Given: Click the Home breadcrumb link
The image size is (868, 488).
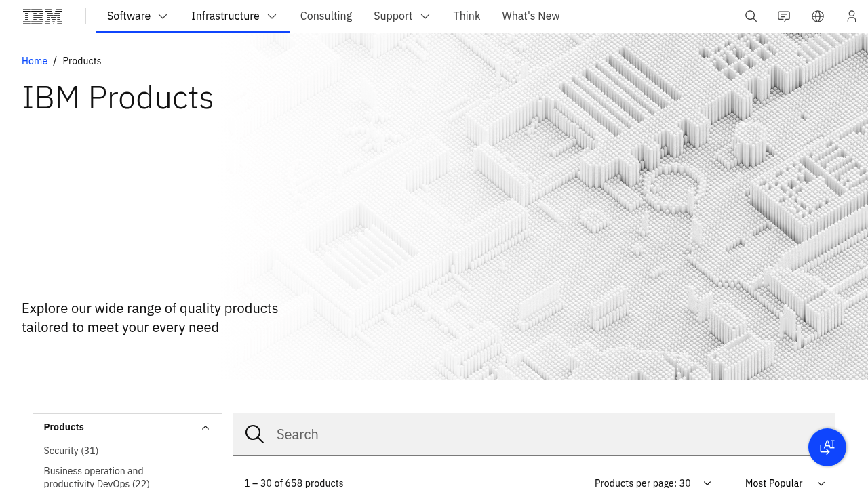Looking at the screenshot, I should coord(35,61).
